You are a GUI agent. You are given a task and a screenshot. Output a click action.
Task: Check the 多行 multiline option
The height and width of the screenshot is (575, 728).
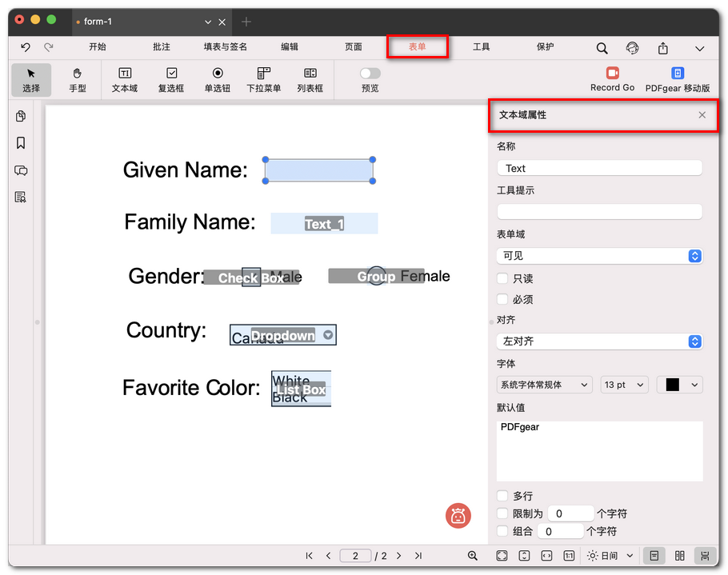coord(503,496)
